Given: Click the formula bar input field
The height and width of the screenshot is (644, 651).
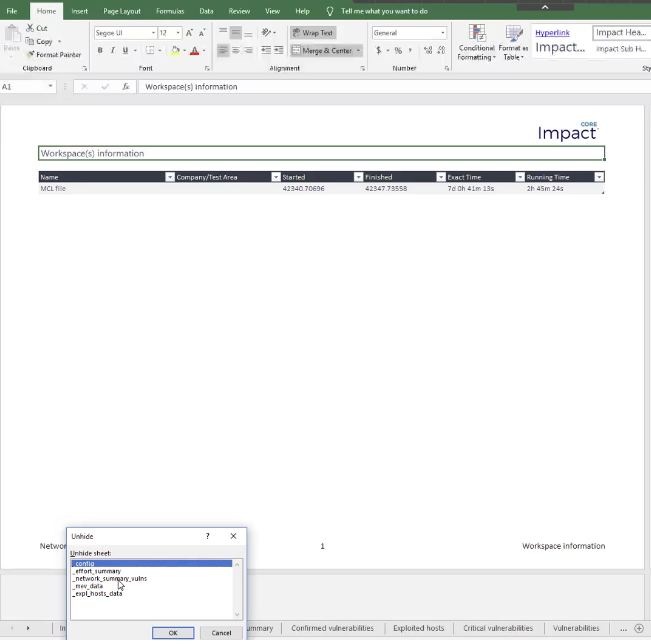Looking at the screenshot, I should (x=394, y=86).
